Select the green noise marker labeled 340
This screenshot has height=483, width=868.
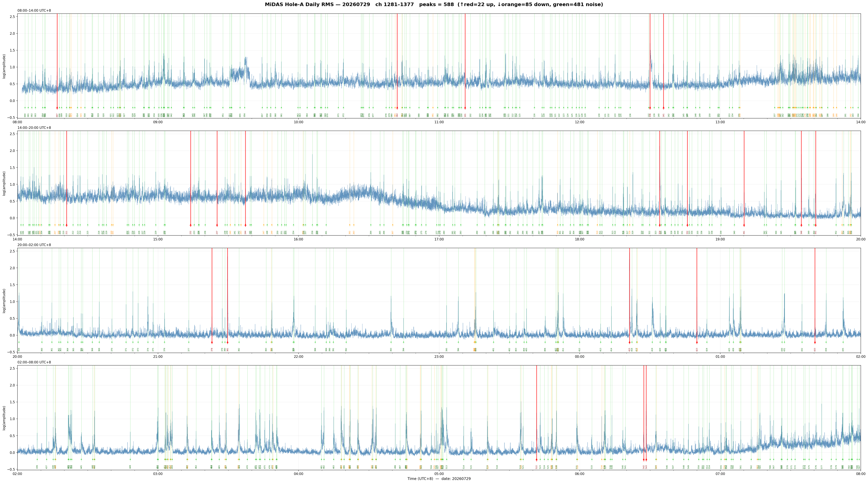click(x=735, y=225)
